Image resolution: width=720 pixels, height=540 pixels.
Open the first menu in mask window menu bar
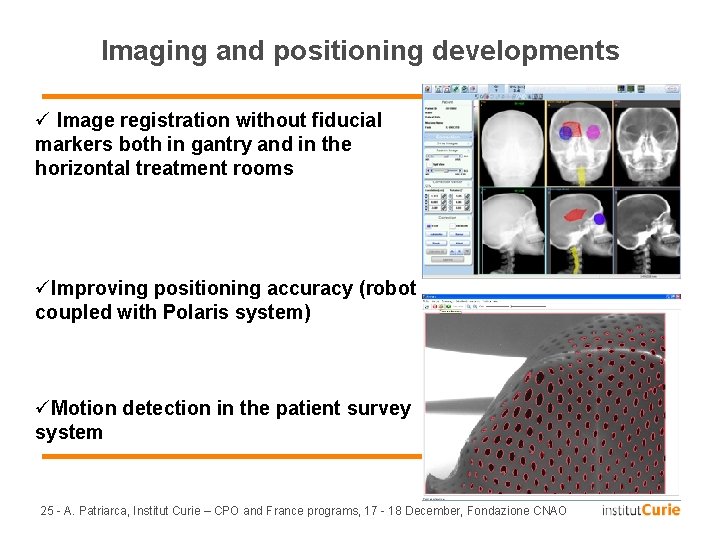[x=426, y=301]
